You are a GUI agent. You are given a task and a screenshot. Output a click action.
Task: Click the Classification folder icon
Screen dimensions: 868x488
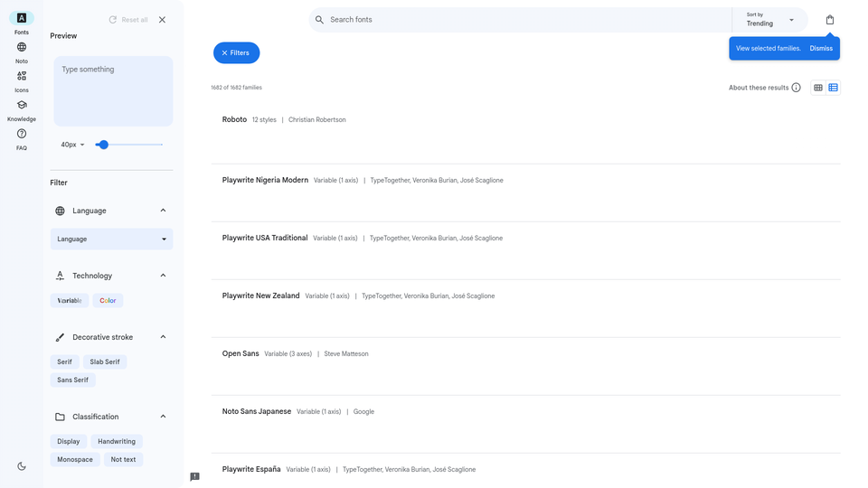click(x=60, y=417)
